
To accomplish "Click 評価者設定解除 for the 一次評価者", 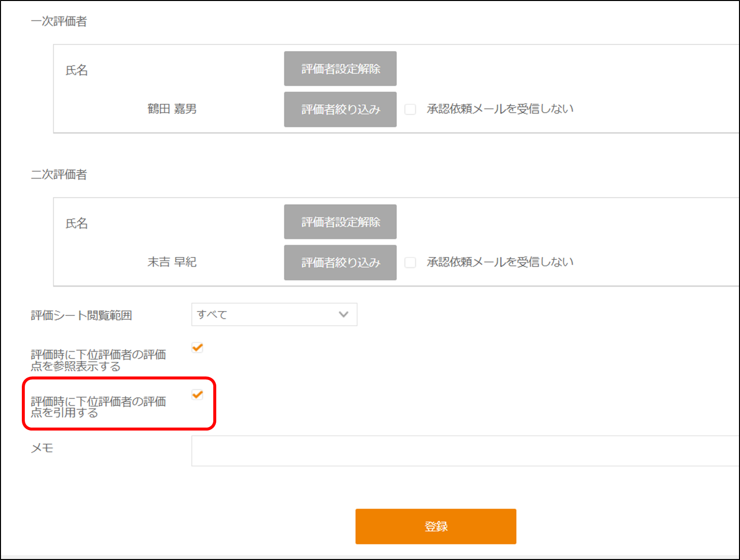I will (340, 69).
